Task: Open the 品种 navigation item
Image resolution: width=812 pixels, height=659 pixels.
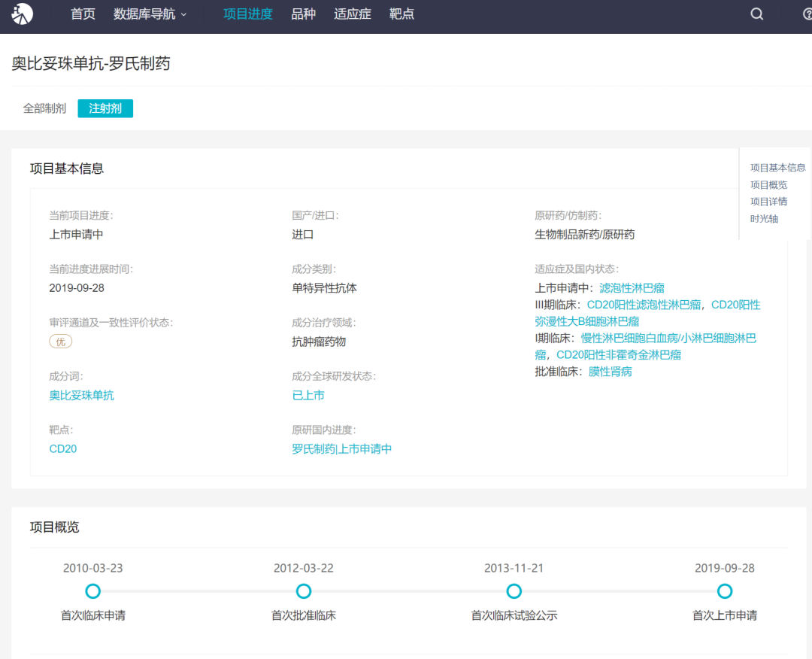Action: (304, 14)
